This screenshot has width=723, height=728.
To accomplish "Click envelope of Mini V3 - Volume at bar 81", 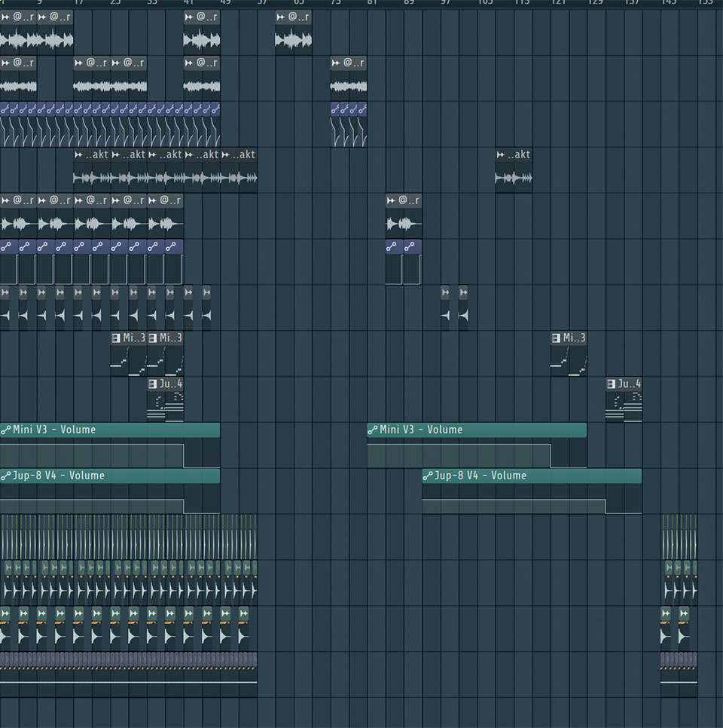I will pyautogui.click(x=477, y=453).
